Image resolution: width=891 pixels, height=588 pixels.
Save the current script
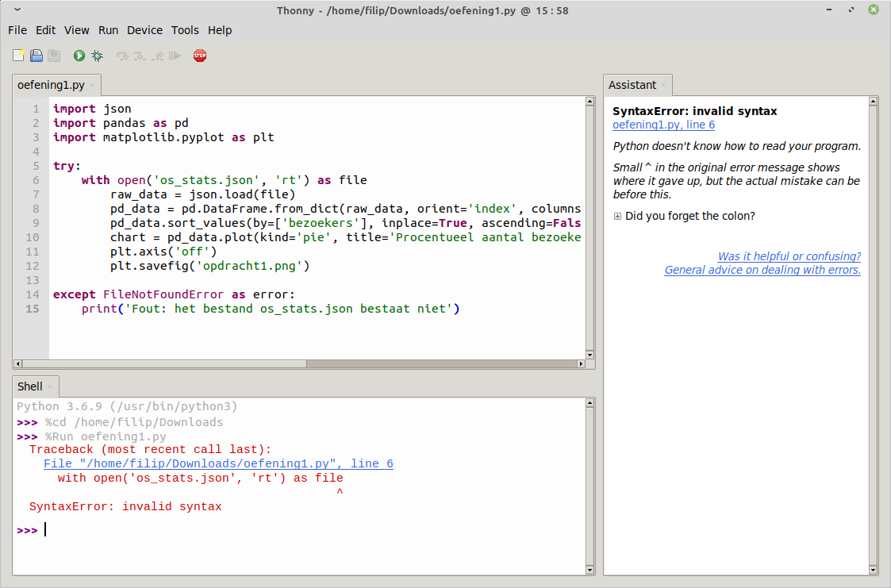click(x=54, y=56)
